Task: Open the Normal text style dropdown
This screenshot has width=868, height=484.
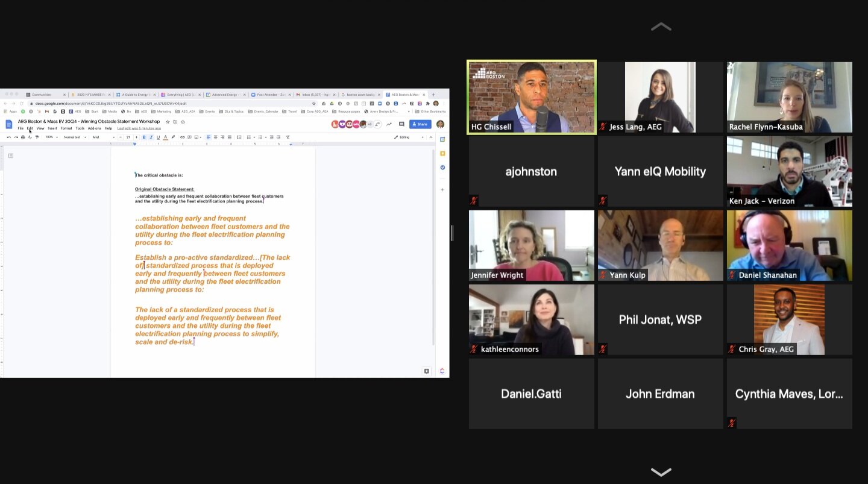Action: pos(75,137)
